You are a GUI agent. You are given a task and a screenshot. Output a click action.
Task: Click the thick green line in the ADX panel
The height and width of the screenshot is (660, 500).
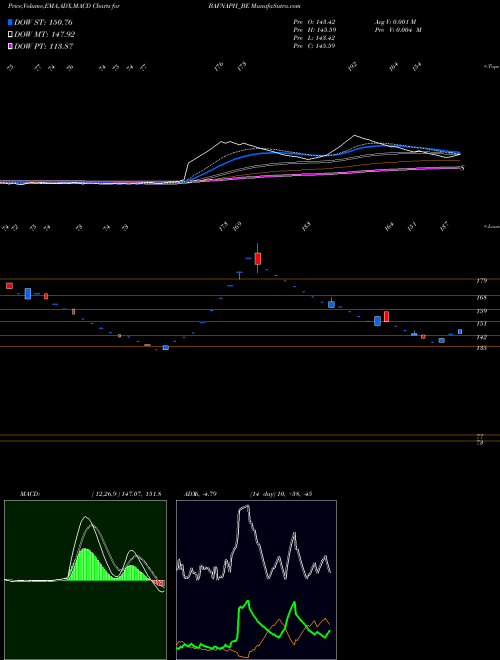(x=254, y=627)
